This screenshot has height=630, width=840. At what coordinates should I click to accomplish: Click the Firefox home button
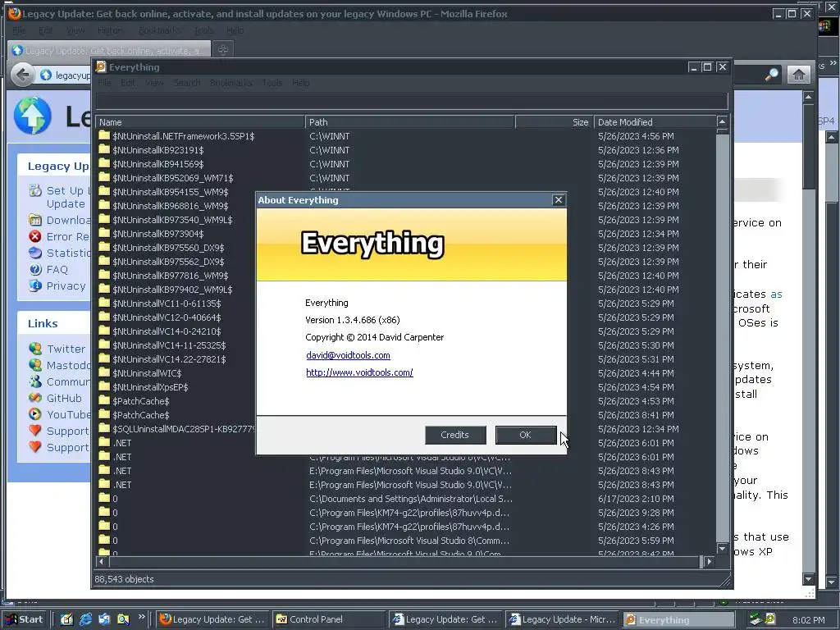click(798, 75)
